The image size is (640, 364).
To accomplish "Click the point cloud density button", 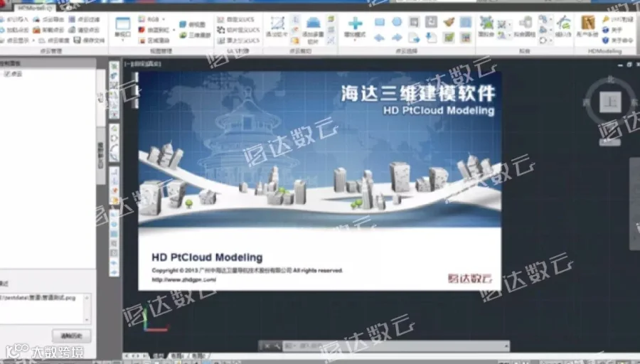I will pos(54,41).
